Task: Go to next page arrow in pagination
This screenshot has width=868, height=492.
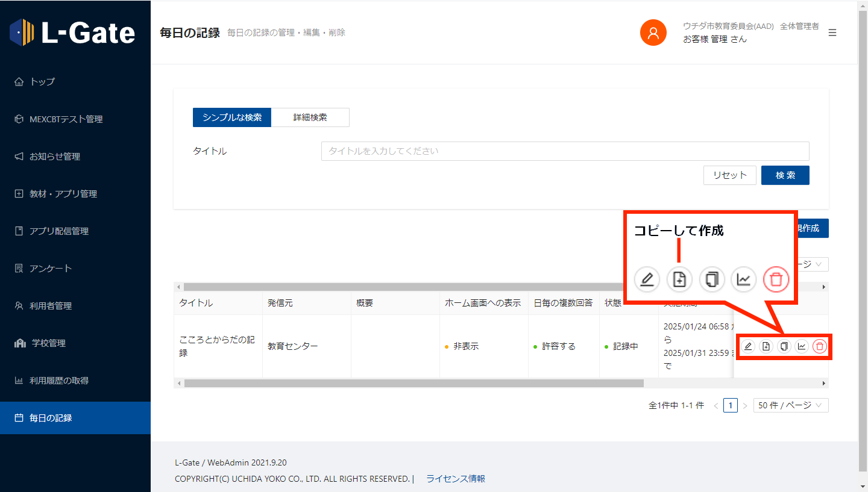Action: (745, 406)
